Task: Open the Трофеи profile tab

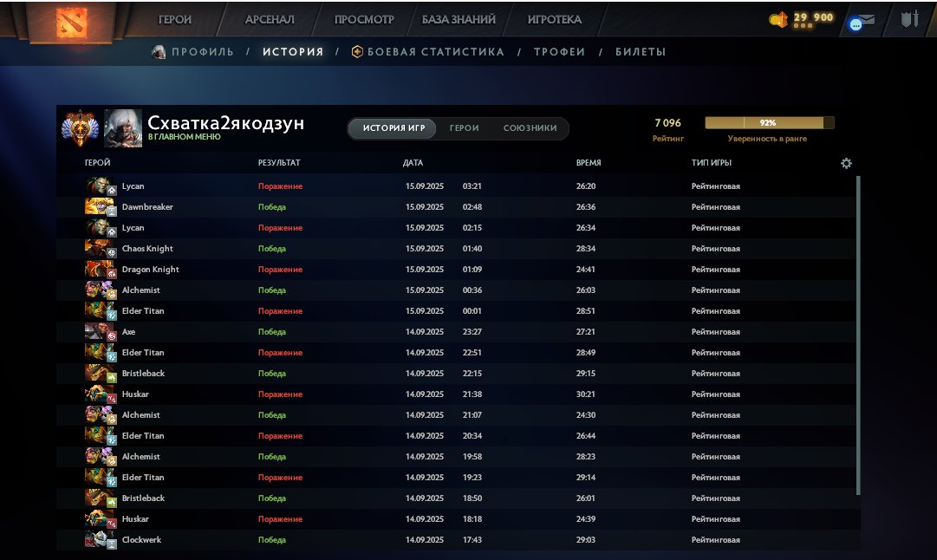Action: point(559,52)
